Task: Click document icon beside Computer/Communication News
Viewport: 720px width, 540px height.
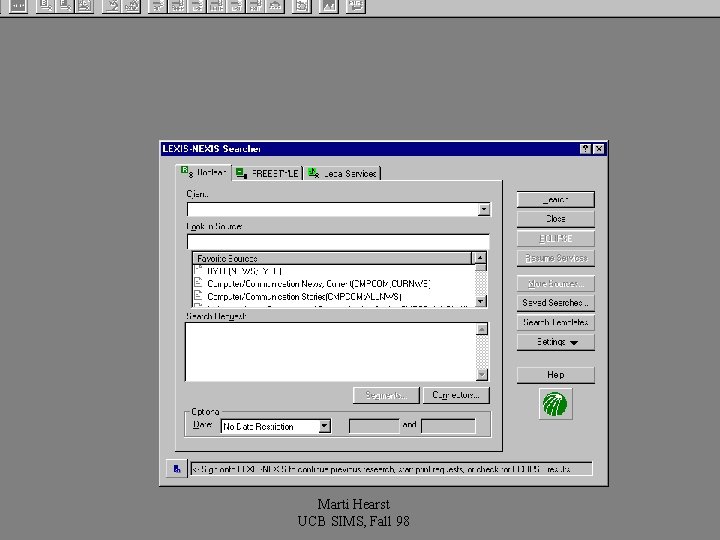Action: 198,282
